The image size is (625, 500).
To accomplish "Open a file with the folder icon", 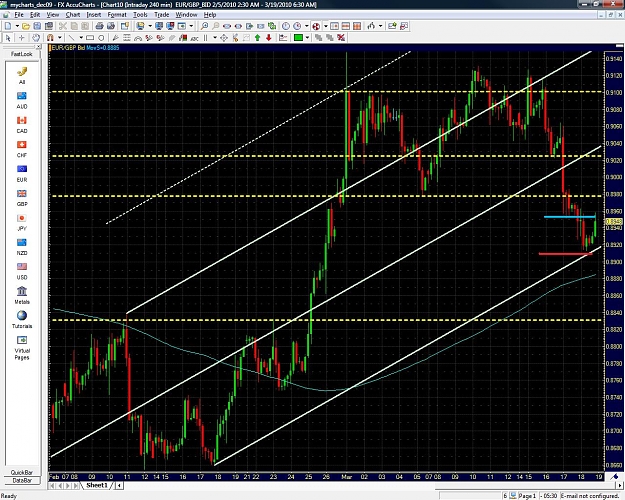I will [26, 26].
